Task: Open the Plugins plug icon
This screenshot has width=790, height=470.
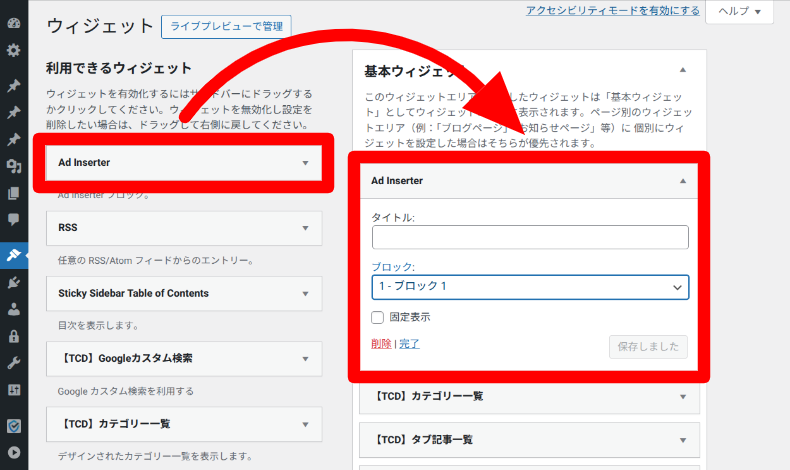Action: 14,282
